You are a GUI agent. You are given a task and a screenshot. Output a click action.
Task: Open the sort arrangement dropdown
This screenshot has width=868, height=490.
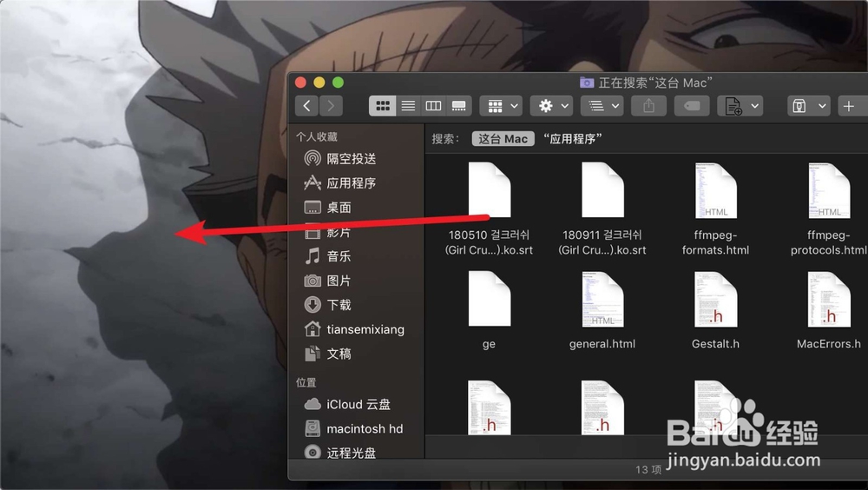click(x=602, y=105)
